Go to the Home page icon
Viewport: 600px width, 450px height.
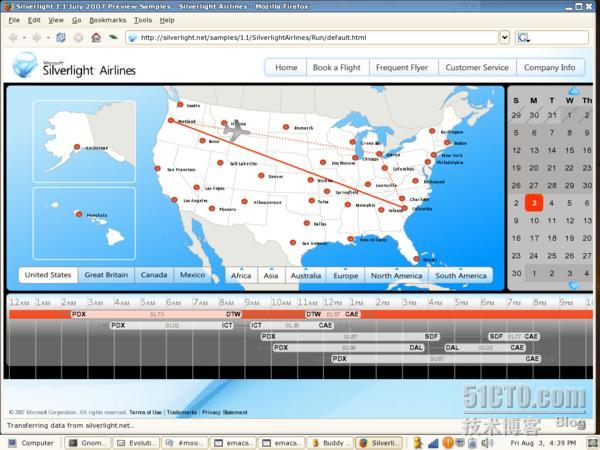click(96, 38)
